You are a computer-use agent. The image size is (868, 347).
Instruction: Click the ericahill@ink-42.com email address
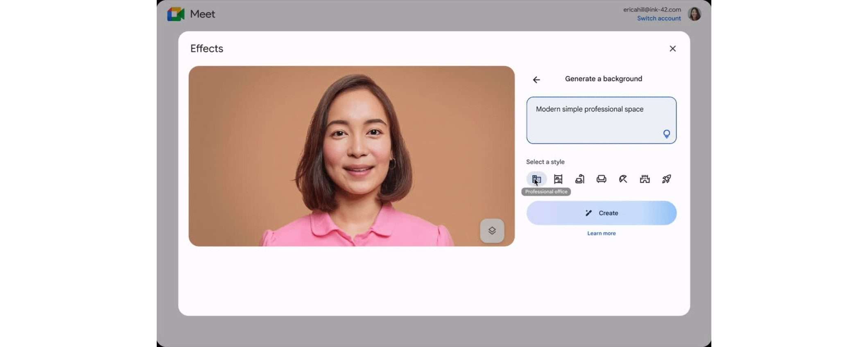click(652, 9)
